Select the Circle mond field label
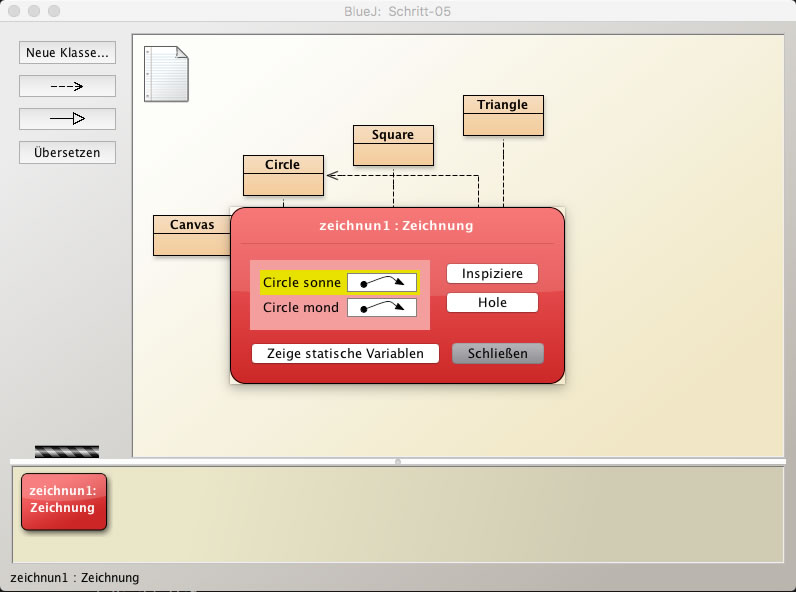 coord(301,308)
